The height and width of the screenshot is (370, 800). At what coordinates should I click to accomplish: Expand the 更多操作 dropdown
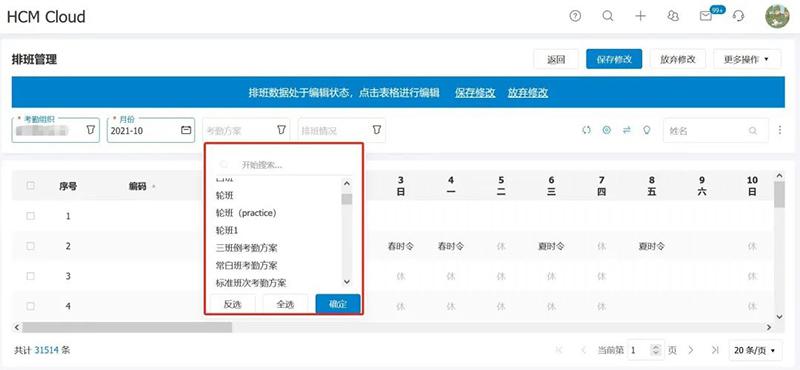click(x=747, y=59)
